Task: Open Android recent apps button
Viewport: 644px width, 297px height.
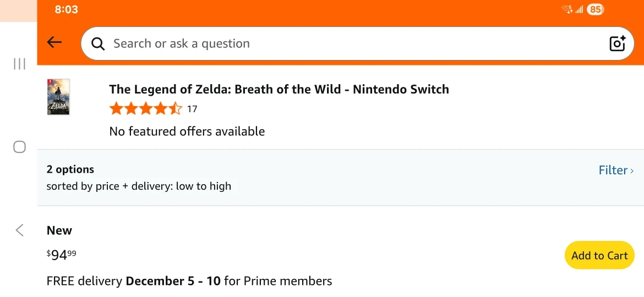Action: 19,64
